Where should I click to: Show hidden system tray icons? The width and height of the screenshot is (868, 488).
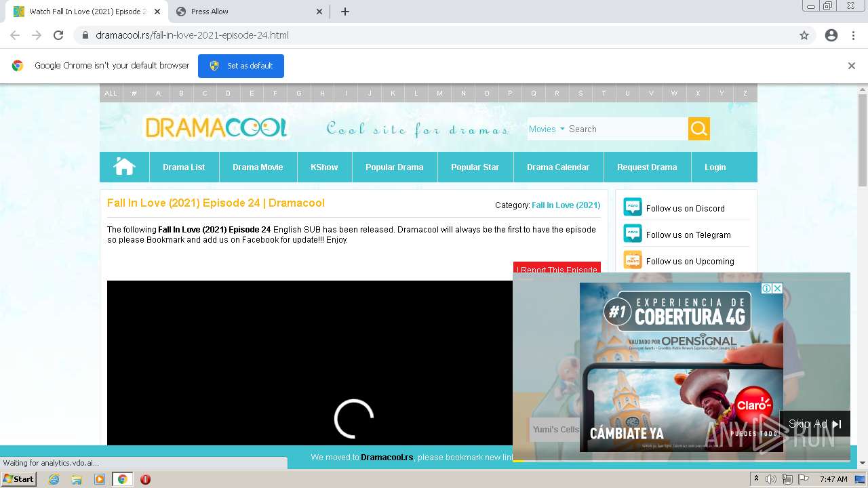pos(756,479)
